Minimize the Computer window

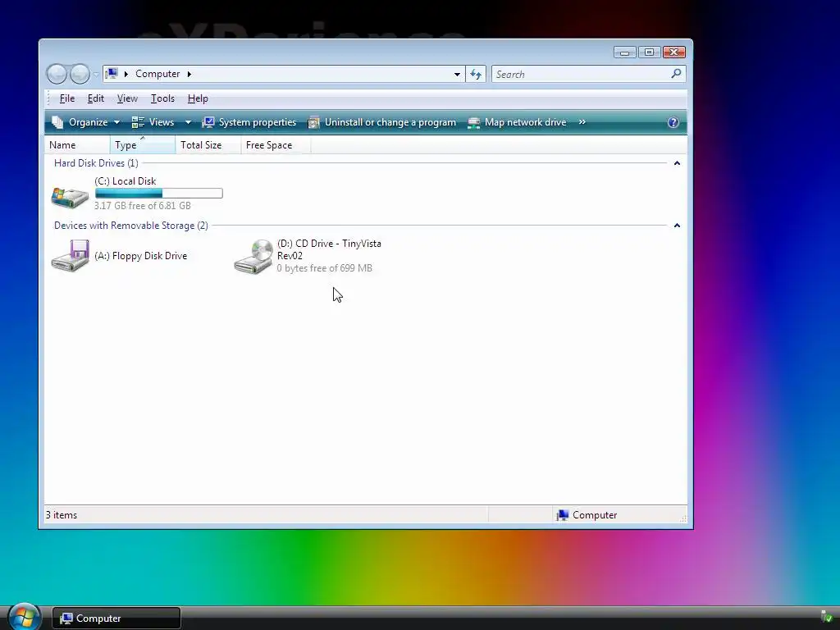(x=624, y=52)
